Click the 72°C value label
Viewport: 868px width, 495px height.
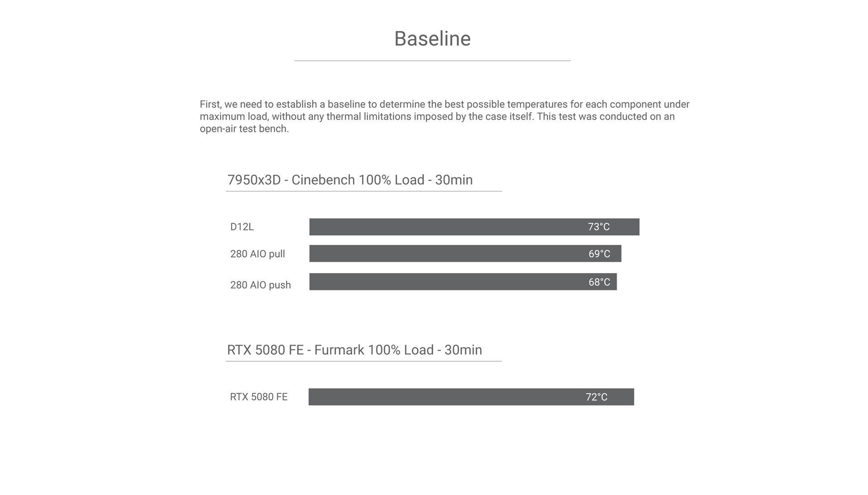[596, 397]
